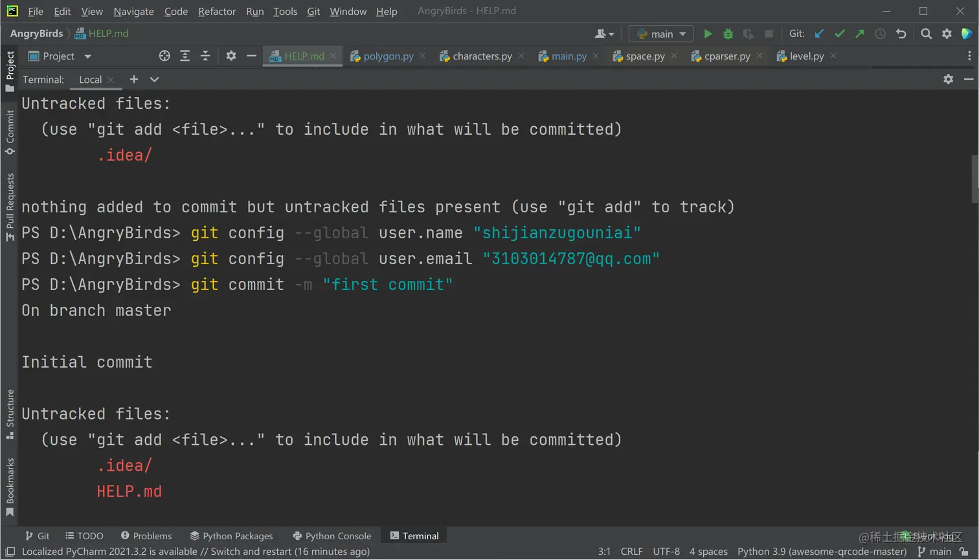The width and height of the screenshot is (979, 560).
Task: Open the Refactor menu
Action: pos(217,11)
